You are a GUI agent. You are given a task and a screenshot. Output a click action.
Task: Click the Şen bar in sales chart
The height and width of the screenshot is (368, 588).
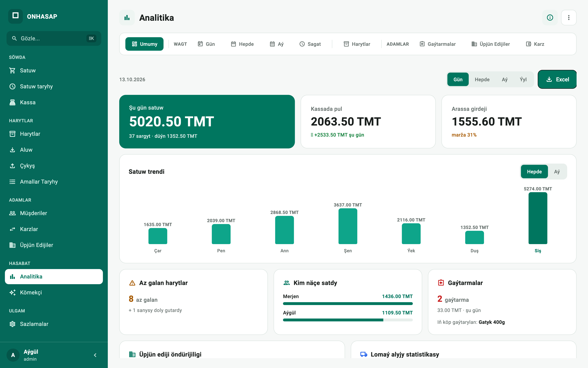[x=348, y=226]
